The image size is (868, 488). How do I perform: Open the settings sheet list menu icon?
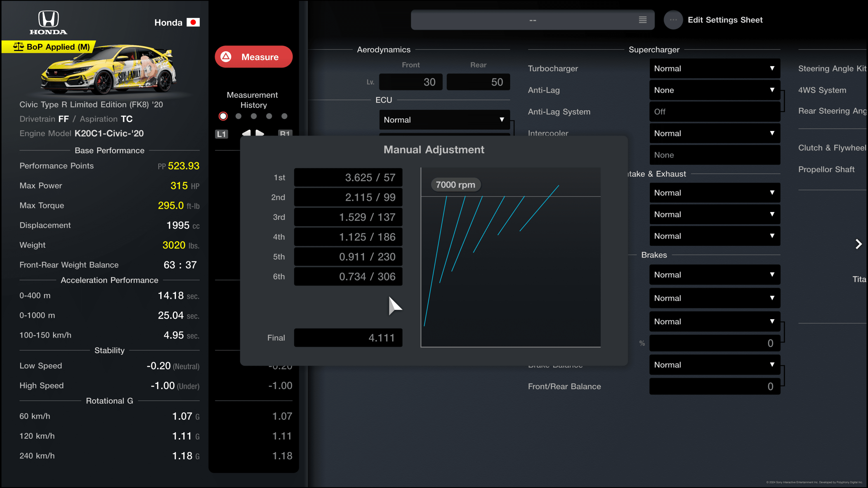(643, 20)
